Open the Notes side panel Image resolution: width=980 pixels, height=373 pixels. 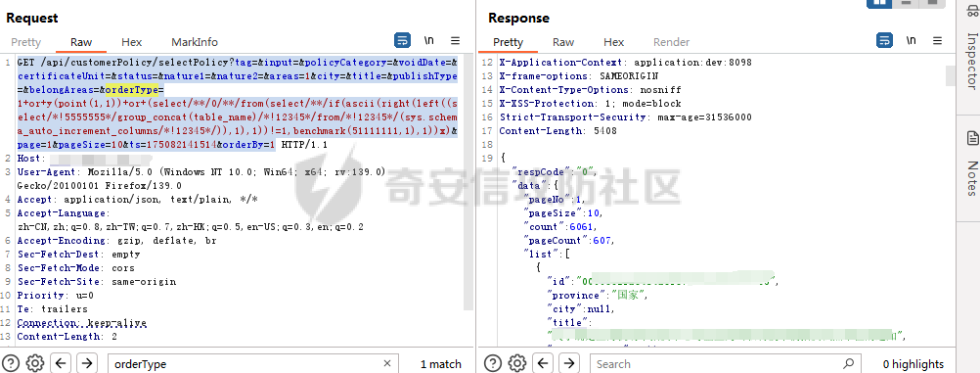tap(972, 163)
